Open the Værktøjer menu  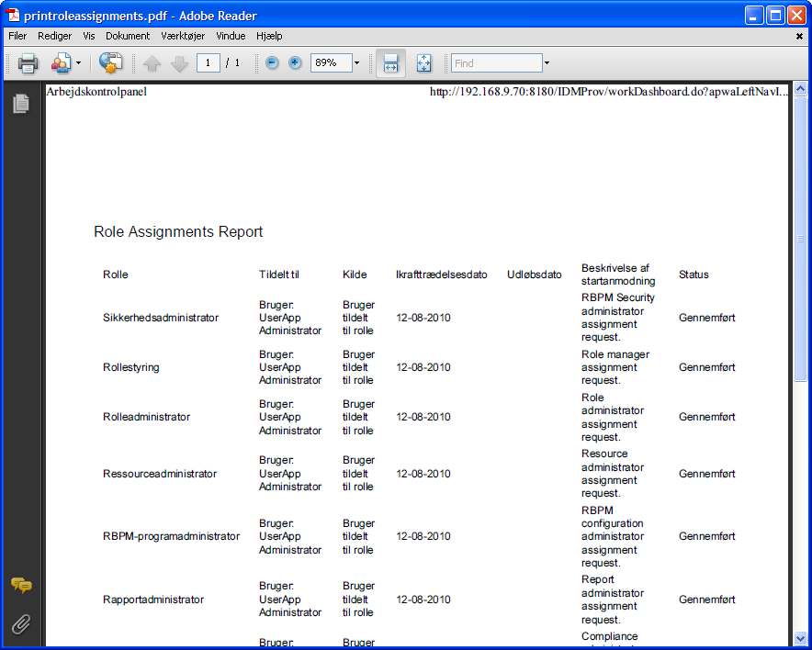point(183,36)
